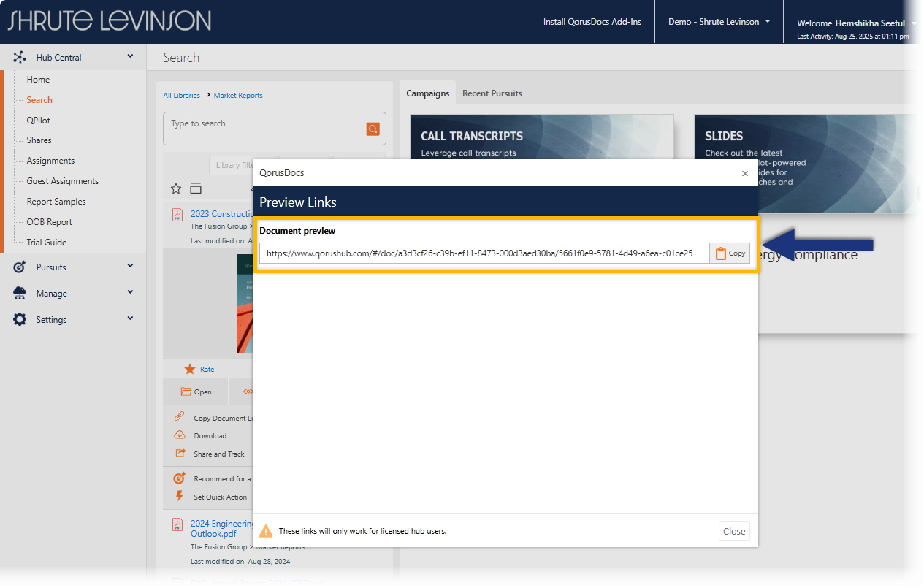Click the Copy button for preview link
Image resolution: width=924 pixels, height=588 pixels.
point(729,253)
